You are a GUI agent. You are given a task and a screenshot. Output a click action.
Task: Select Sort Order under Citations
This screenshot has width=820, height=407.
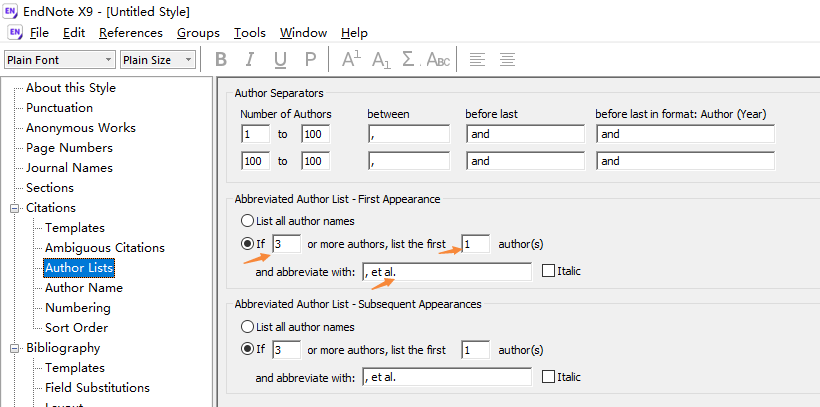[x=76, y=328]
